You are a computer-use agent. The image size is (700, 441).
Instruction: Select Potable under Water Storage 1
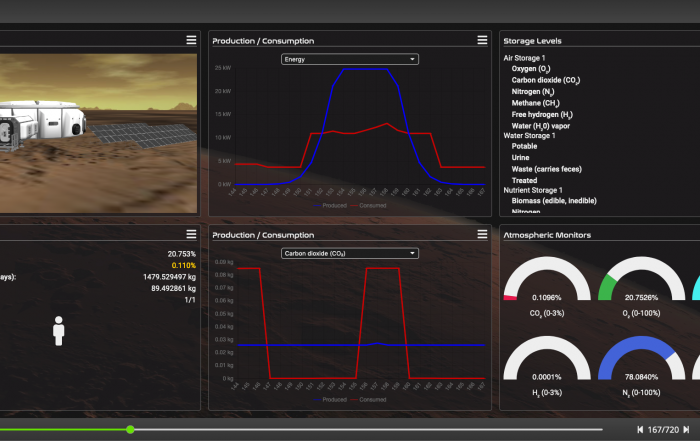pyautogui.click(x=525, y=146)
